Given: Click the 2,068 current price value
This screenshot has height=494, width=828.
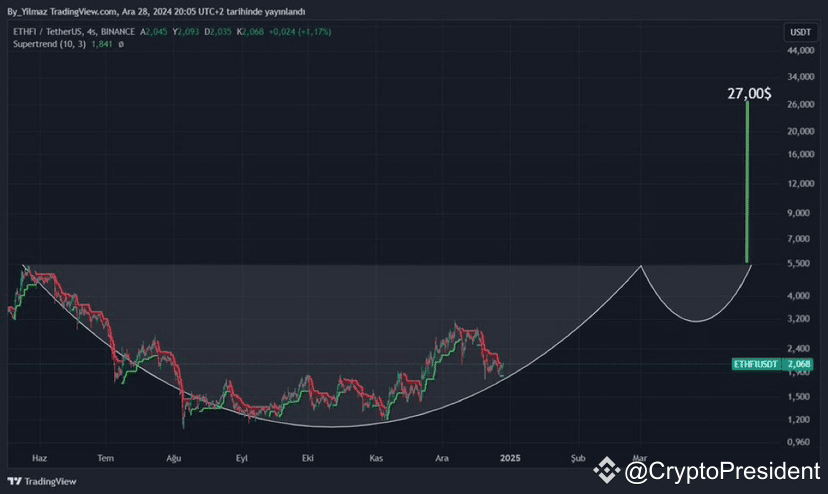Looking at the screenshot, I should pyautogui.click(x=798, y=364).
